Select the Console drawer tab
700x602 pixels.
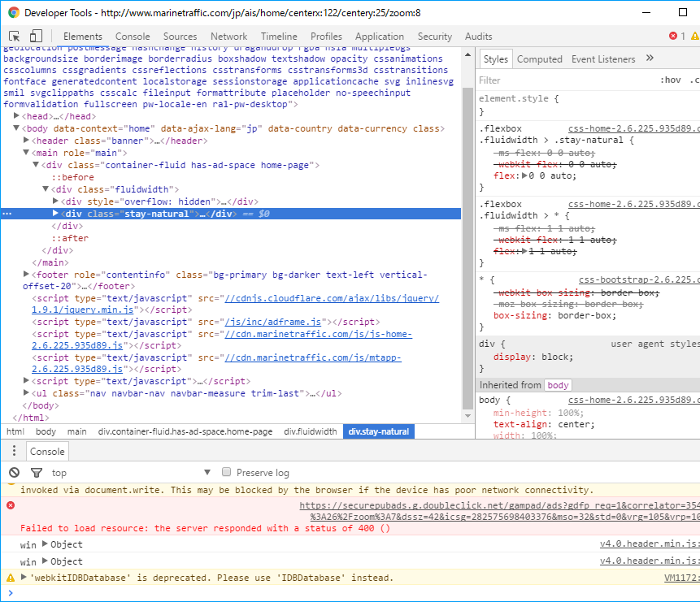click(x=47, y=451)
